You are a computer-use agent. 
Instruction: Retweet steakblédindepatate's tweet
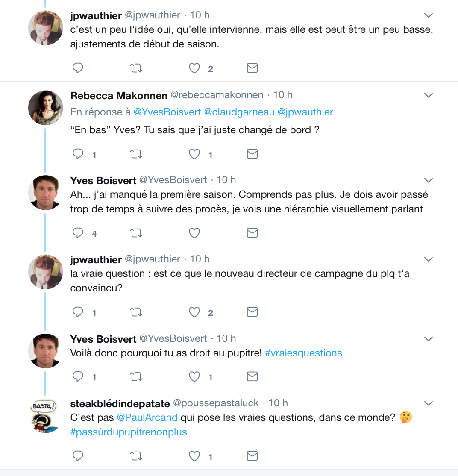pyautogui.click(x=136, y=456)
